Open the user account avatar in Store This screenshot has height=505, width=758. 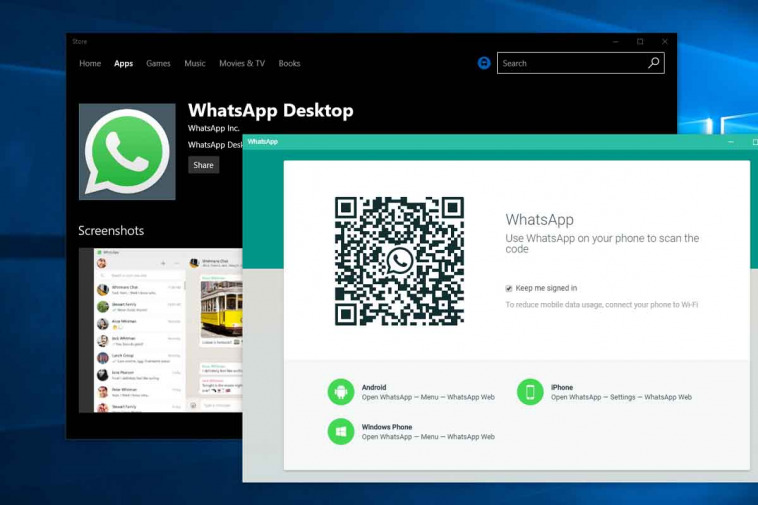484,63
